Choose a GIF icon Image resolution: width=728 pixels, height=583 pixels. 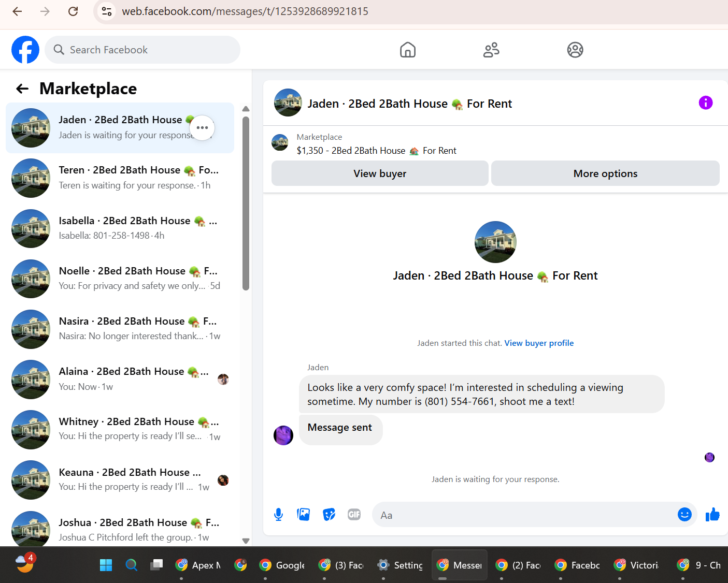click(x=354, y=514)
